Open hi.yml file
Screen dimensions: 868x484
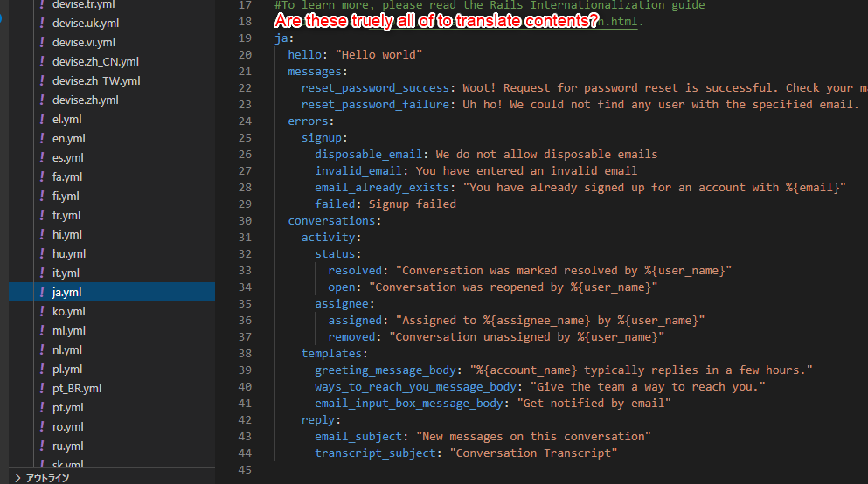point(67,234)
